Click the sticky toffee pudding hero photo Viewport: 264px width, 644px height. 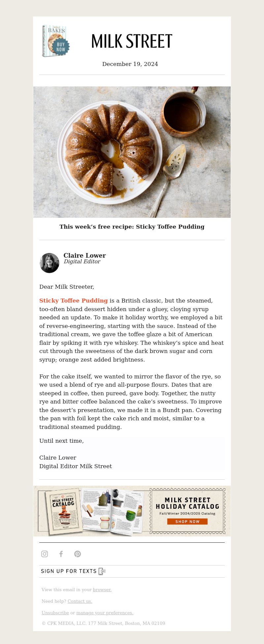[x=132, y=152]
